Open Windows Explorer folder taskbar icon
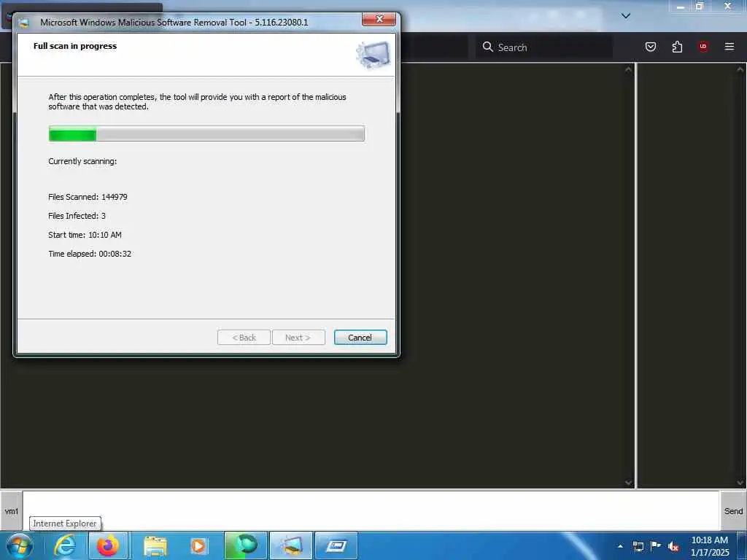 pos(155,545)
